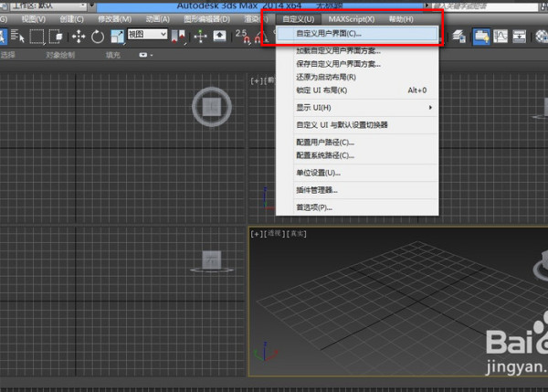This screenshot has height=392, width=548.
Task: Open the 视图(V) menu
Action: [x=34, y=19]
